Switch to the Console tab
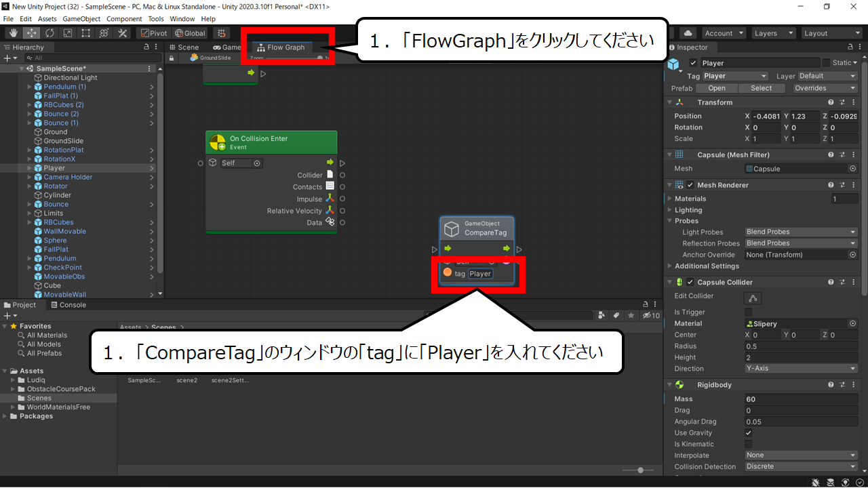The width and height of the screenshot is (868, 488). point(67,305)
